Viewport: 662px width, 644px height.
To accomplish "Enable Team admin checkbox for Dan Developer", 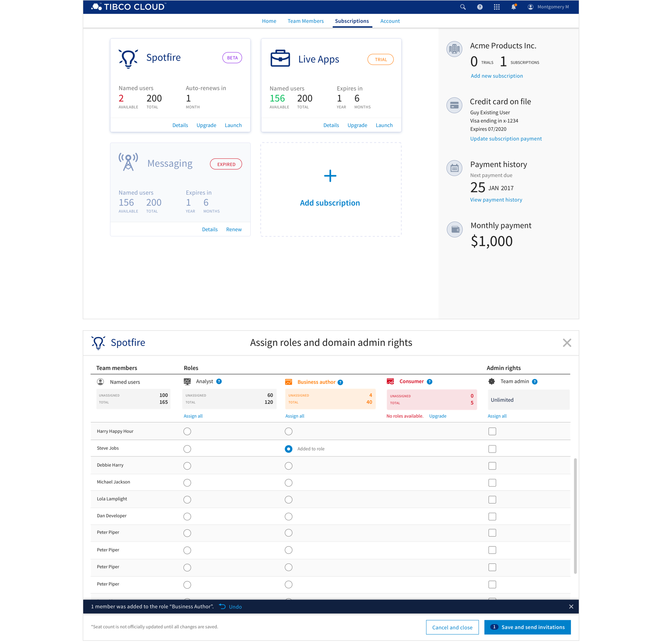I will (492, 517).
